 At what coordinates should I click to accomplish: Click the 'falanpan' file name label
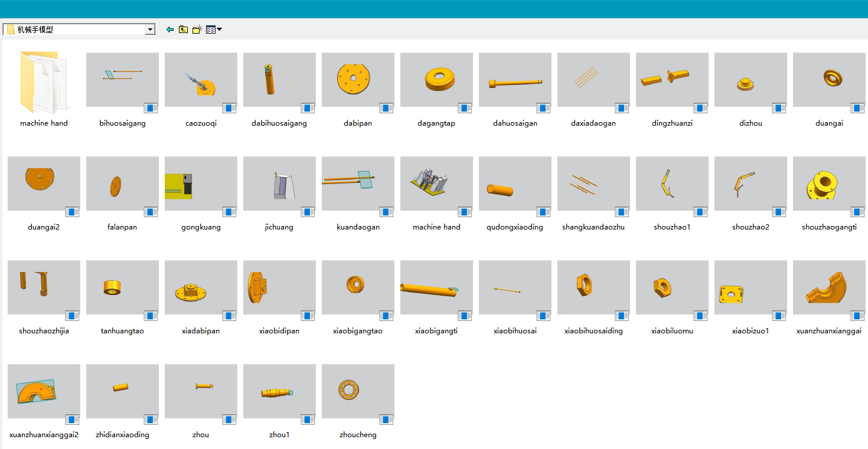click(x=122, y=227)
